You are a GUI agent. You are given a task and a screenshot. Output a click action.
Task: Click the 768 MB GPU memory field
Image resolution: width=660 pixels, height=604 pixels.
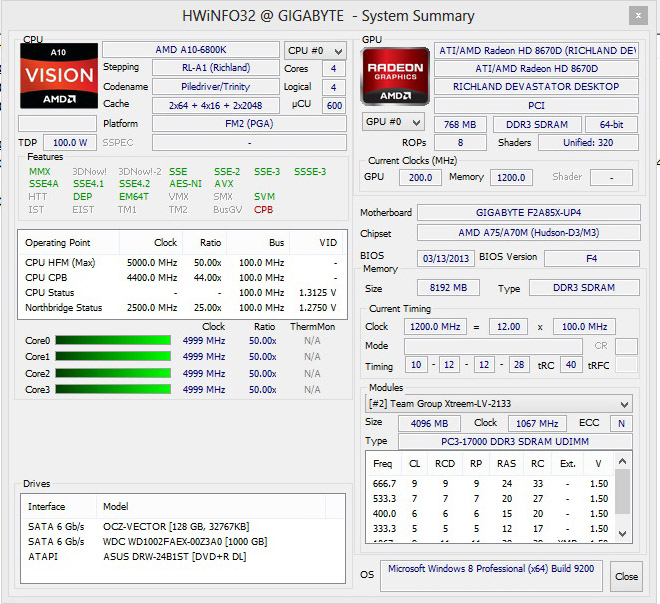coord(460,125)
